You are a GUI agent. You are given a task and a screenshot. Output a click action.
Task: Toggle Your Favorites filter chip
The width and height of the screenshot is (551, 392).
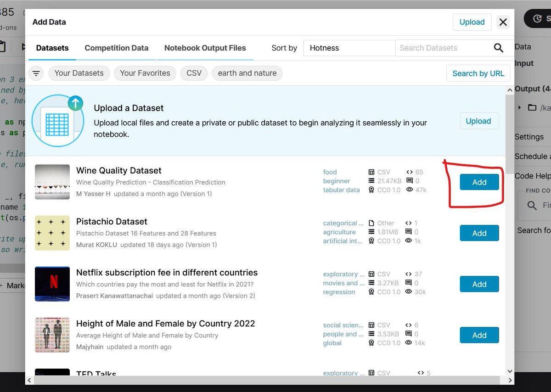[x=145, y=73]
